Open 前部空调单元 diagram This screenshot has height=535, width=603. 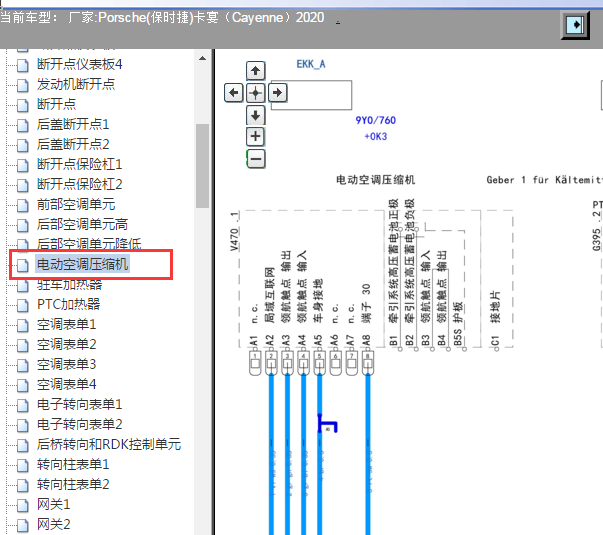(x=76, y=205)
